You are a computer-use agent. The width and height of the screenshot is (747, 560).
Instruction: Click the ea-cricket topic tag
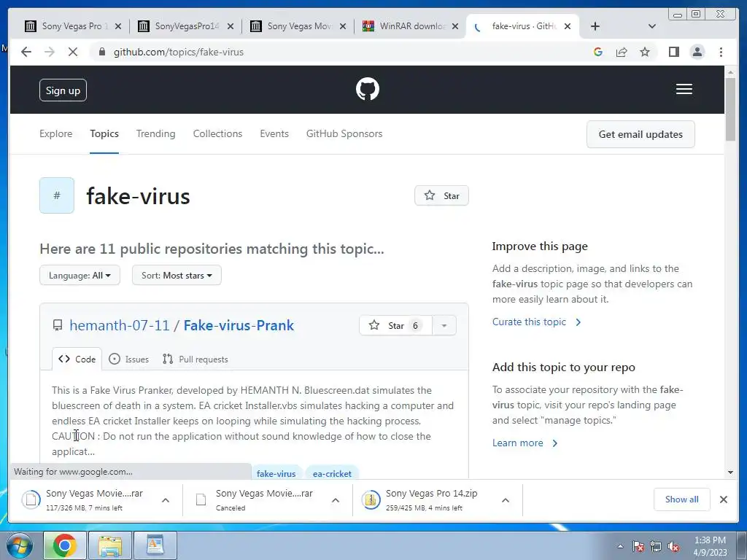[332, 473]
